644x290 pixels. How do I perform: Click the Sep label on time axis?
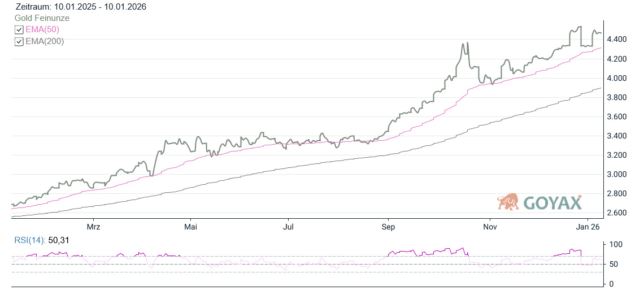(x=388, y=227)
